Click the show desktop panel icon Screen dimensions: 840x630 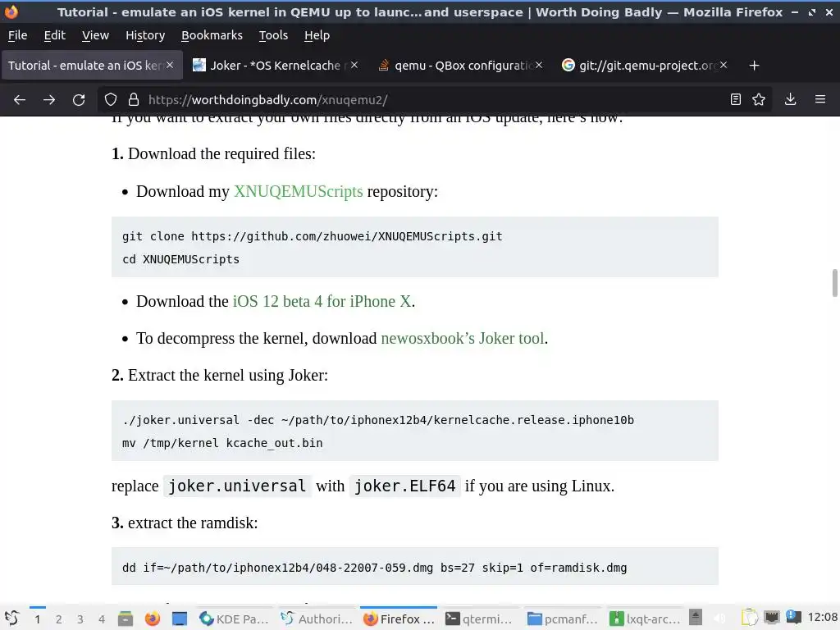click(x=180, y=619)
